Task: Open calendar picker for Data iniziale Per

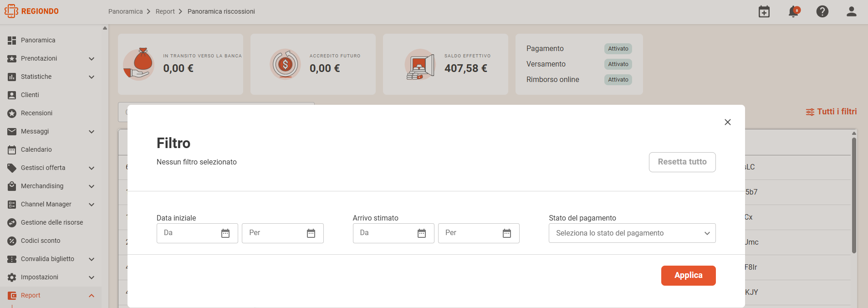Action: pyautogui.click(x=311, y=233)
